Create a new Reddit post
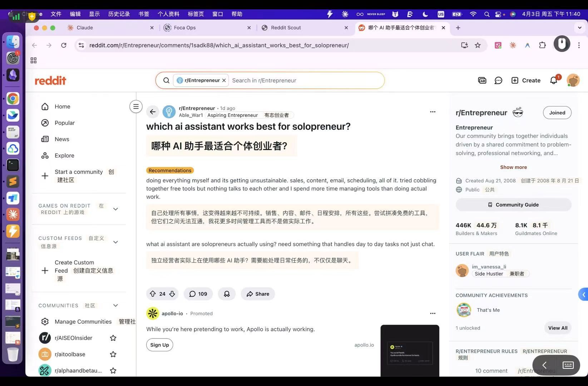The height and width of the screenshot is (386, 588). pyautogui.click(x=526, y=80)
